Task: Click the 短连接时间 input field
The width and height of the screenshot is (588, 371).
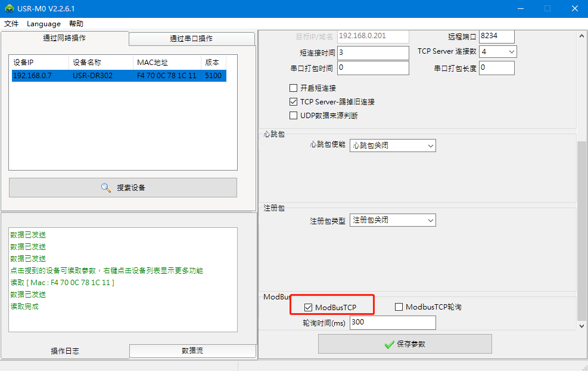Action: [x=373, y=52]
